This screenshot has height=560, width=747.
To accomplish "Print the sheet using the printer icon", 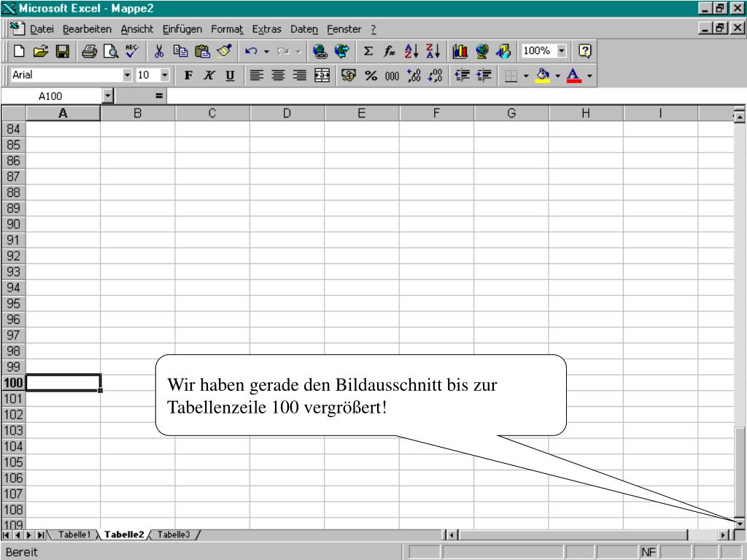I will click(89, 51).
